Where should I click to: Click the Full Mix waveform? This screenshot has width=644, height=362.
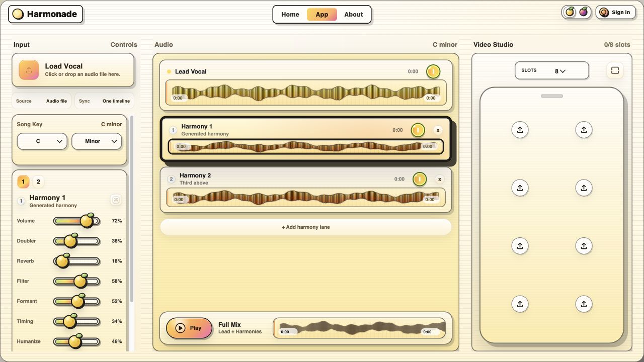tap(359, 328)
